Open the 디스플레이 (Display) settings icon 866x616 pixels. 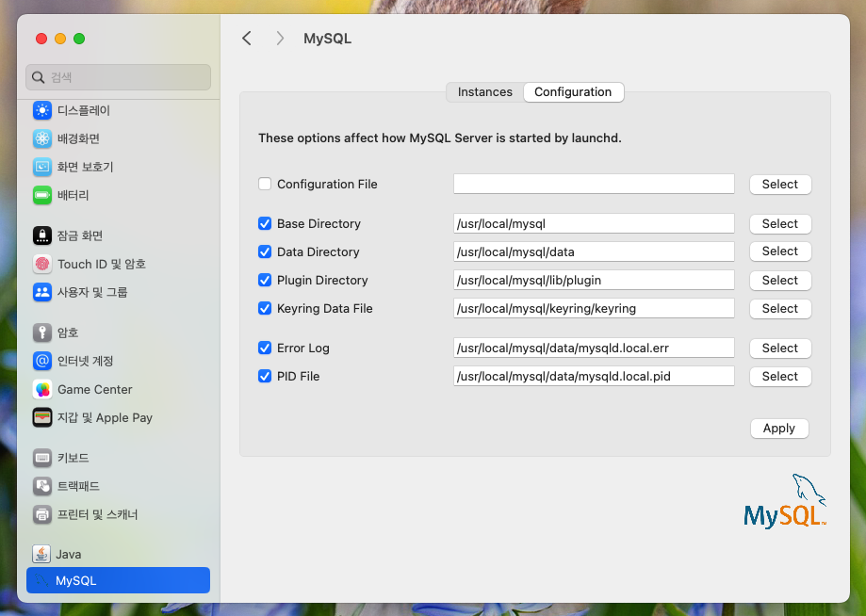tap(42, 110)
